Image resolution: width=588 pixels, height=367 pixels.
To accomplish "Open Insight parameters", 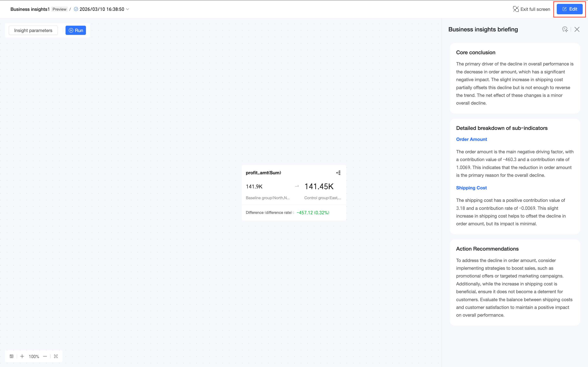I will 33,30.
